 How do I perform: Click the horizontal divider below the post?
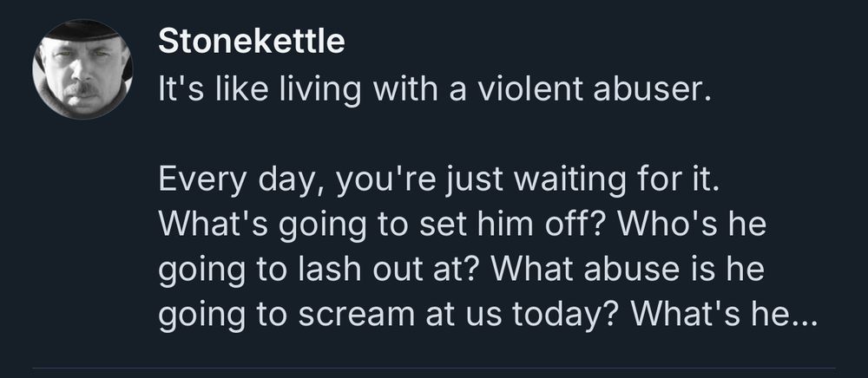pyautogui.click(x=433, y=368)
